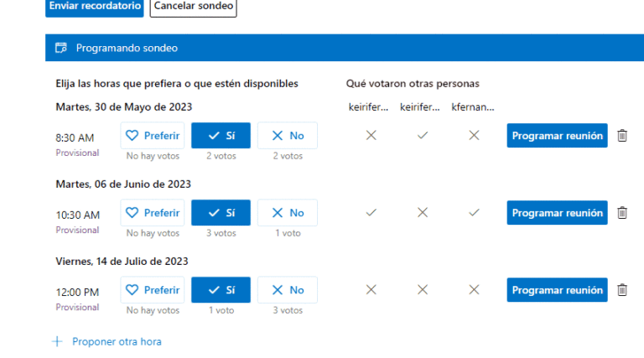The height and width of the screenshot is (358, 644).
Task: Toggle Sí vote for 12:00 PM
Action: [x=221, y=290]
